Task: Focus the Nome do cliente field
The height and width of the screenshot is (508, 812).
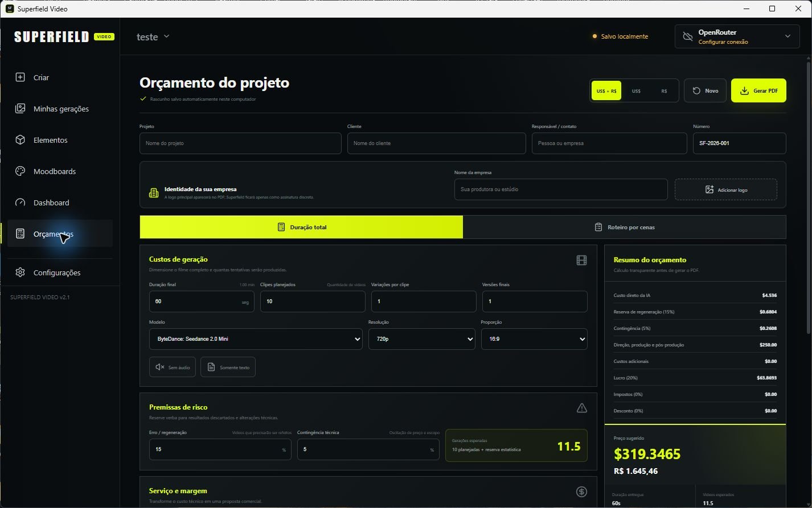Action: pyautogui.click(x=436, y=143)
